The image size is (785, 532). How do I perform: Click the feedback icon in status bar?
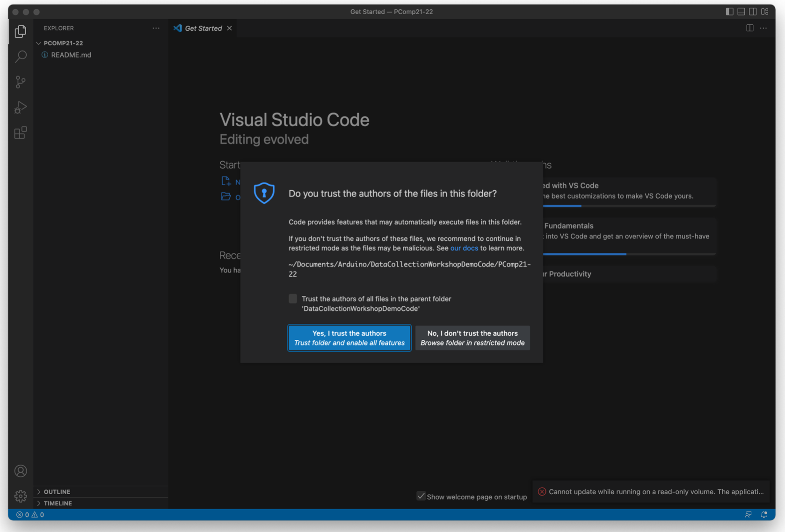tap(748, 515)
